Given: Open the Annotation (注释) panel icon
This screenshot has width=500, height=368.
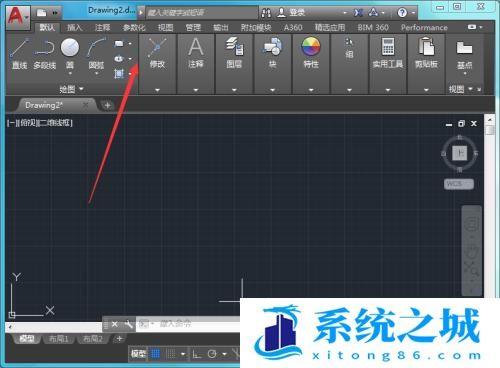Looking at the screenshot, I should [196, 53].
